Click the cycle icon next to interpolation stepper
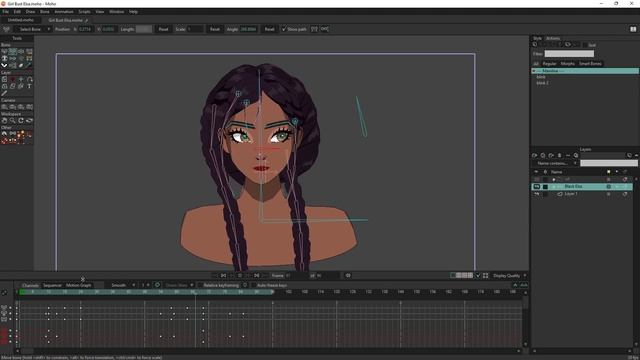Viewport: 640px width, 360px height. coord(157,285)
